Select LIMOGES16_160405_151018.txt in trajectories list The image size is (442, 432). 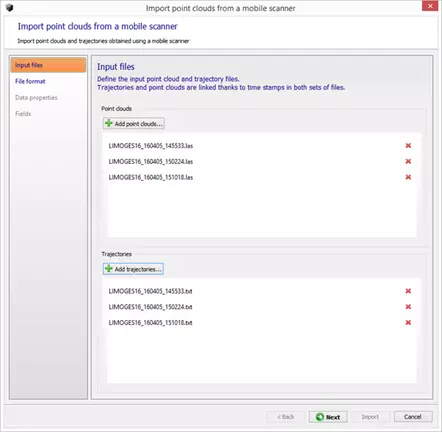click(x=150, y=323)
